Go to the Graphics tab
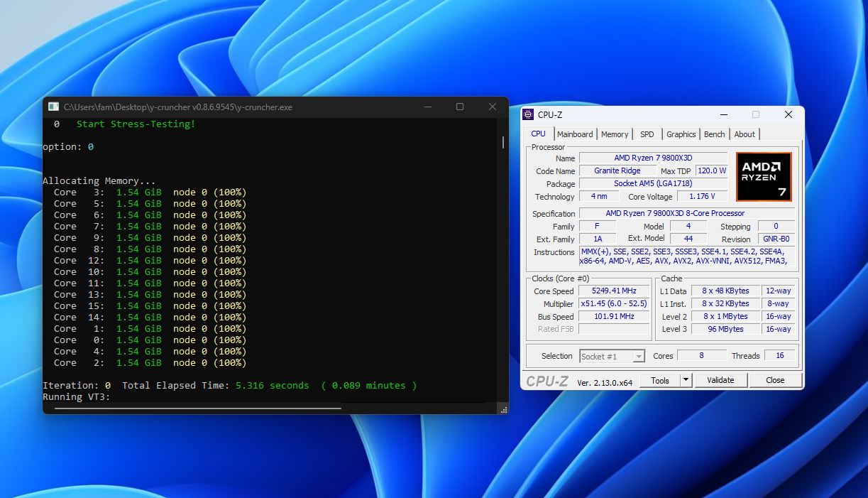 pyautogui.click(x=681, y=134)
